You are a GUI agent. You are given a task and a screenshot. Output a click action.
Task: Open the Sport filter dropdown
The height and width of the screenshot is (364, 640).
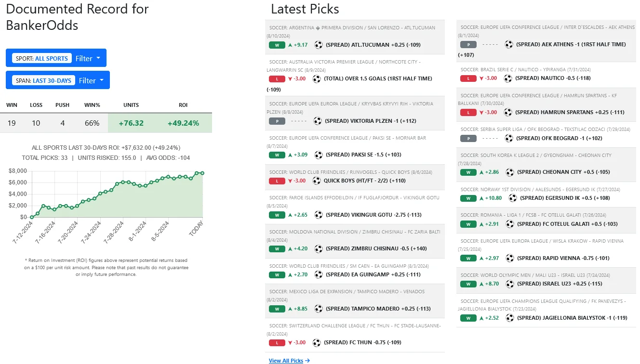pyautogui.click(x=88, y=58)
